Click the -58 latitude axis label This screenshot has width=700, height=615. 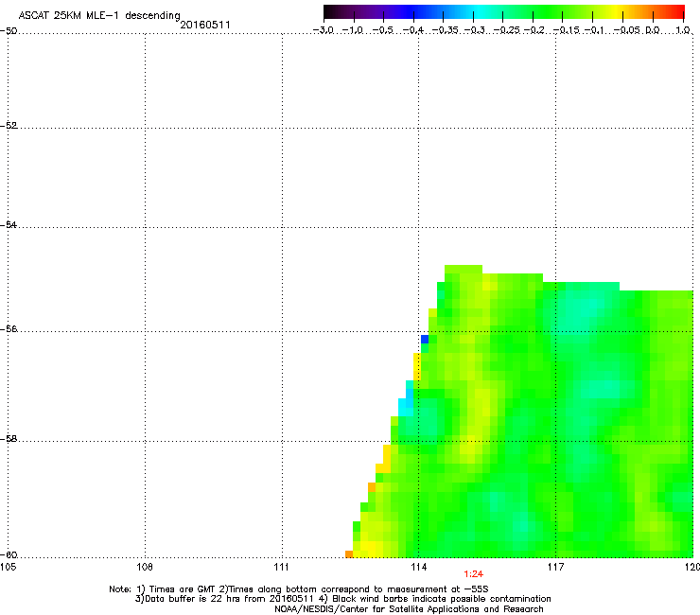(9, 439)
